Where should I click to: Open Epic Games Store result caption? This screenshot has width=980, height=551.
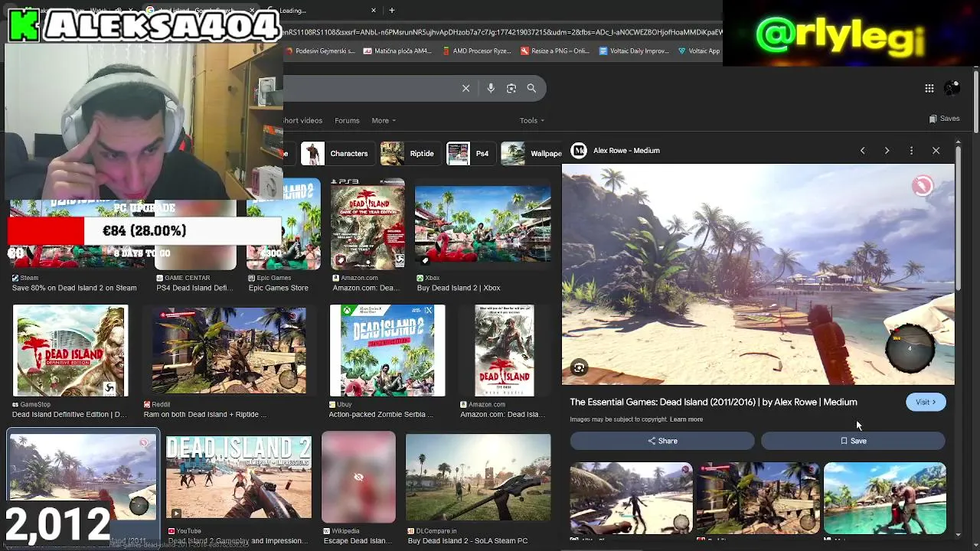[x=279, y=288]
